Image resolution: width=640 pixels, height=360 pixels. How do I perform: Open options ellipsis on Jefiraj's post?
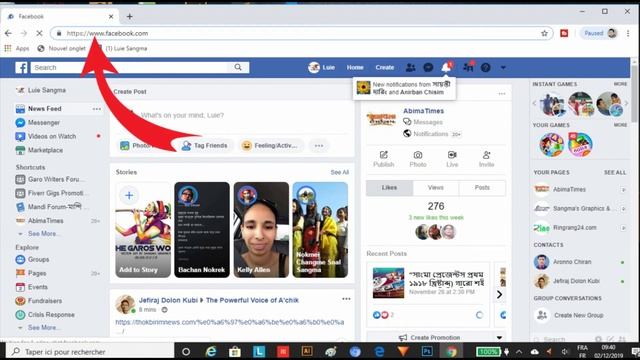coord(346,299)
